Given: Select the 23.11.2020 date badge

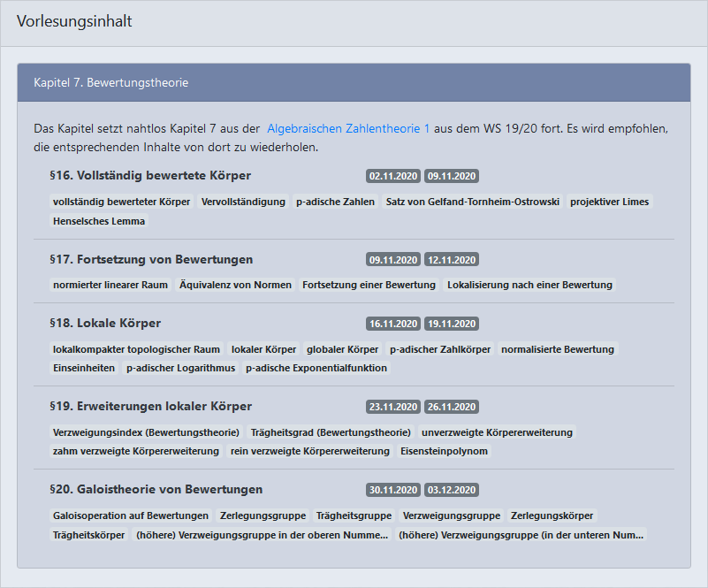Looking at the screenshot, I should [393, 408].
